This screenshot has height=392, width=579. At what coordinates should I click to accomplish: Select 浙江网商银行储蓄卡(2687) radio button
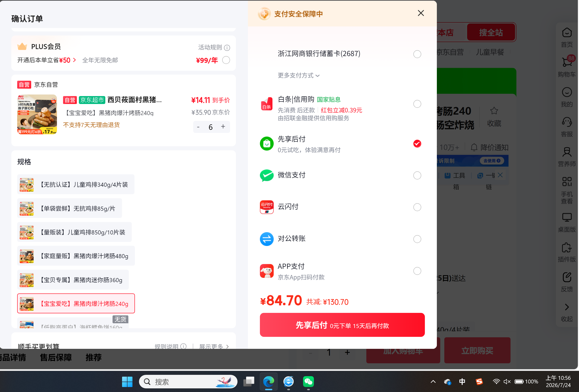pos(417,54)
